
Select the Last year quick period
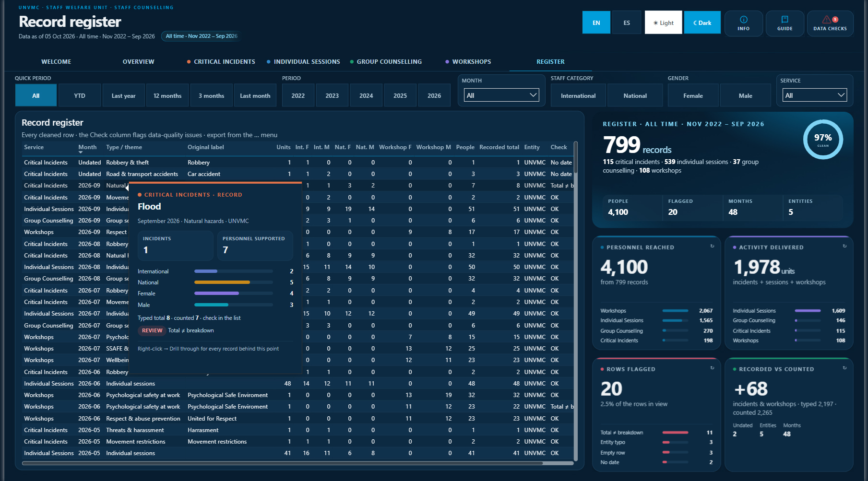click(x=123, y=95)
